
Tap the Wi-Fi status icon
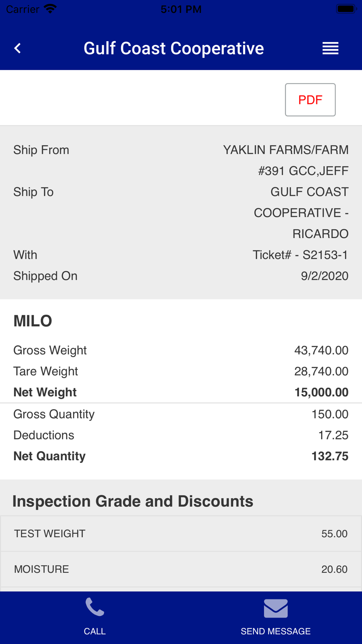click(50, 9)
